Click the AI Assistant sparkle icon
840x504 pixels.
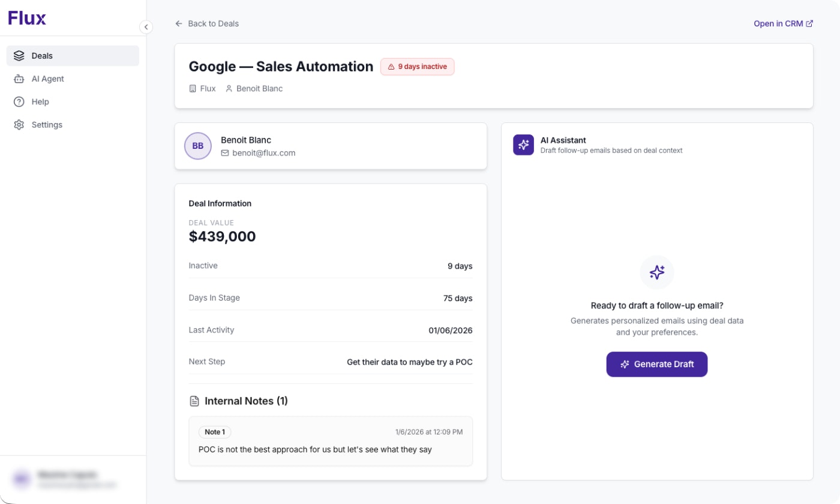(523, 145)
